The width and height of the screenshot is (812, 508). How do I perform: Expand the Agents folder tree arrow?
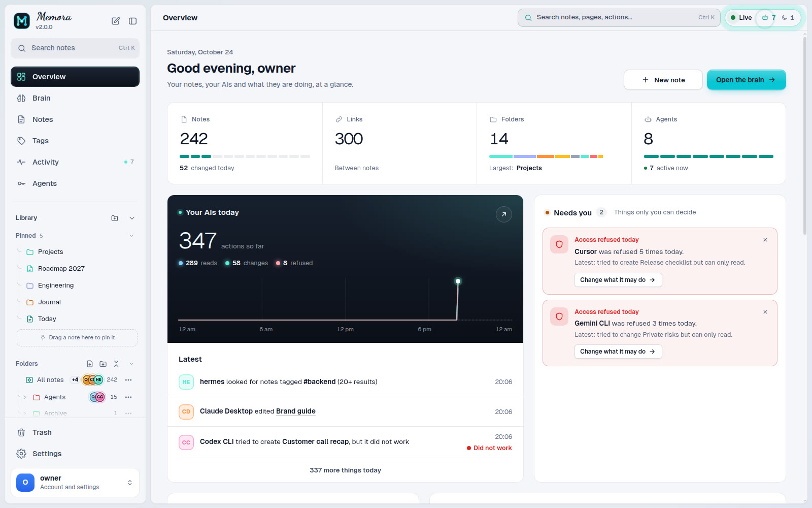24,397
